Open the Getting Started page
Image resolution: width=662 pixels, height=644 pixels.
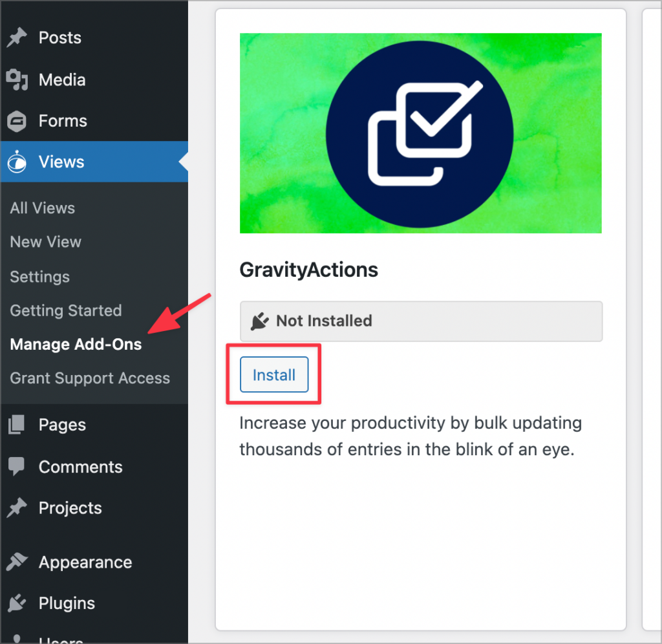point(66,311)
